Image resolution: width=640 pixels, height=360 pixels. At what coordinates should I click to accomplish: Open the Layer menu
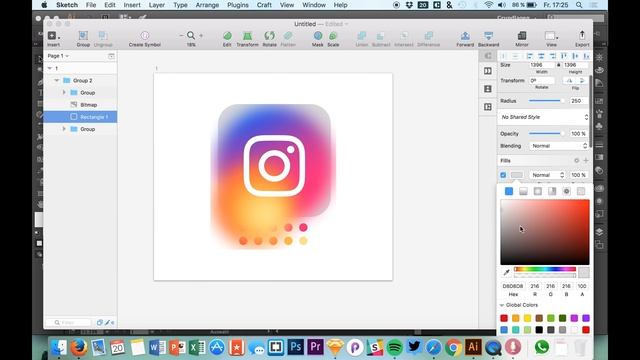[x=157, y=5]
